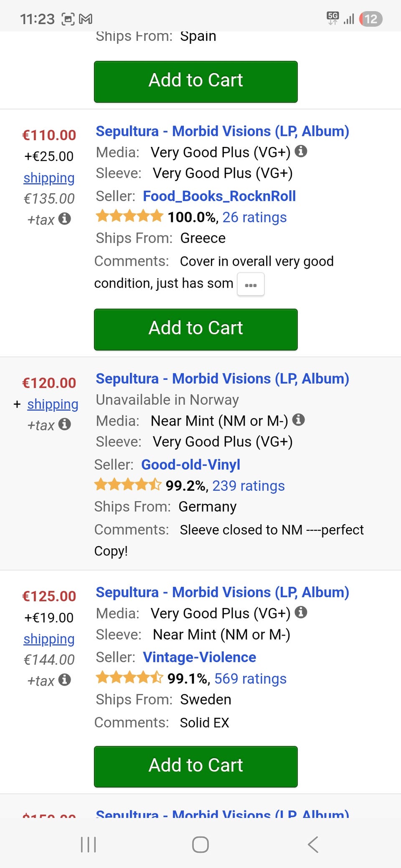Tap info icon beside €135.00 +tax
The image size is (401, 868).
pos(64,218)
